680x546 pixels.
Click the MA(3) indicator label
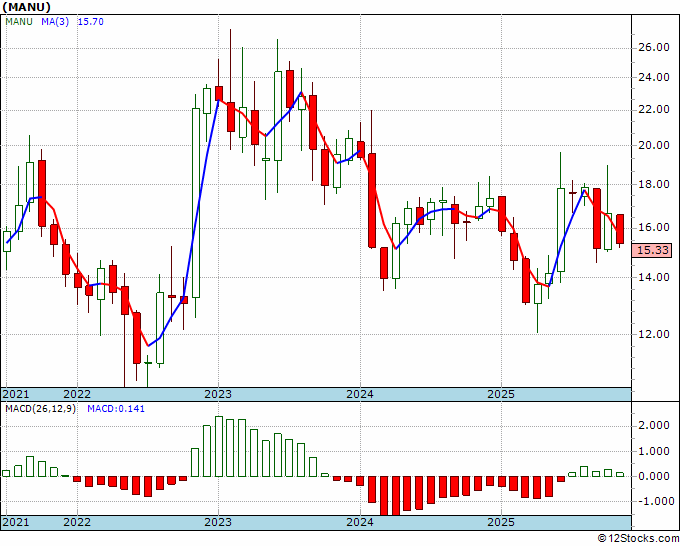pyautogui.click(x=55, y=22)
